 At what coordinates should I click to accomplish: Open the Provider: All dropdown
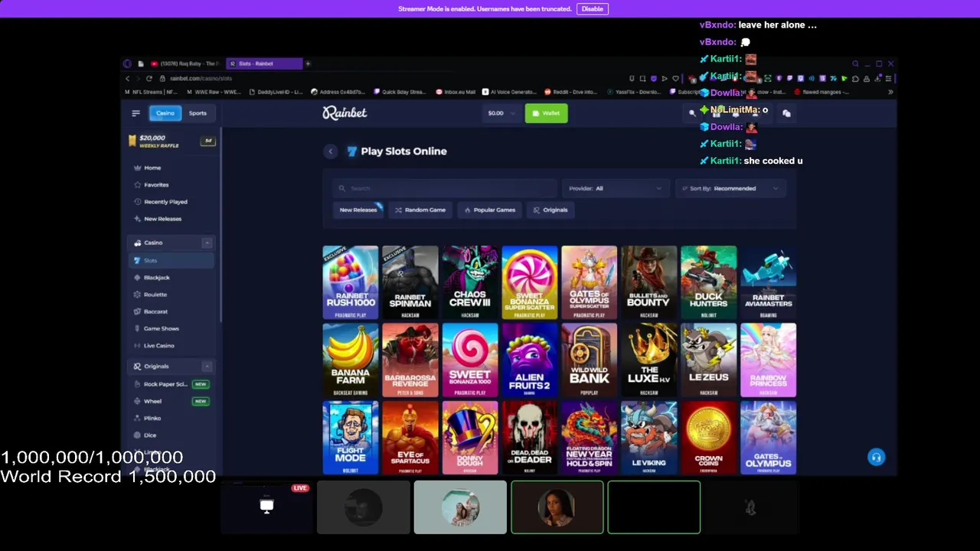615,188
